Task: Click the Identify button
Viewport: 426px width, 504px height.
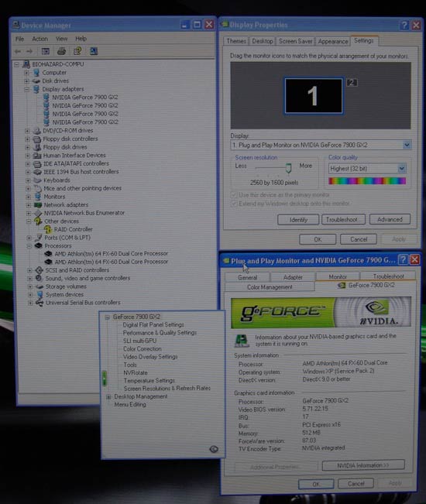Action: [x=298, y=220]
